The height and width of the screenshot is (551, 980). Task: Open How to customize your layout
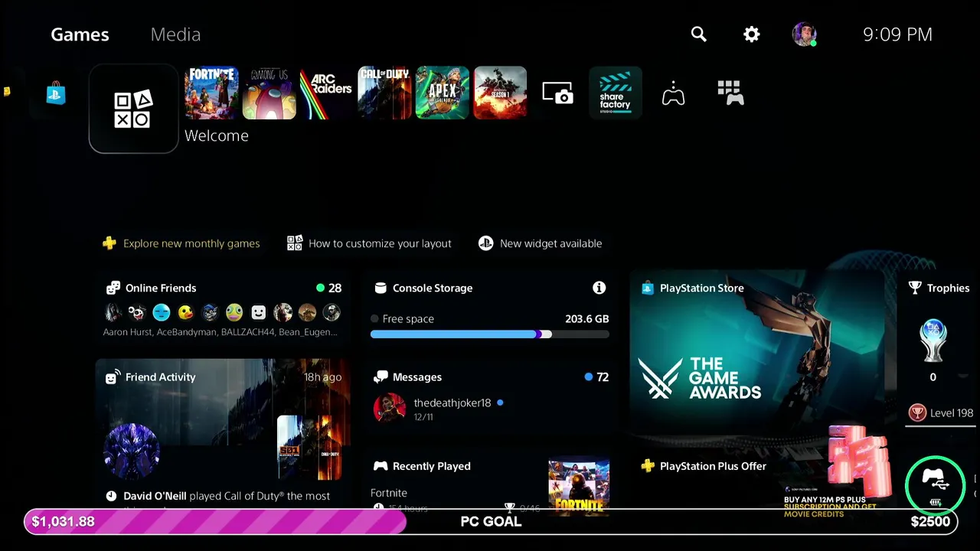coord(369,243)
